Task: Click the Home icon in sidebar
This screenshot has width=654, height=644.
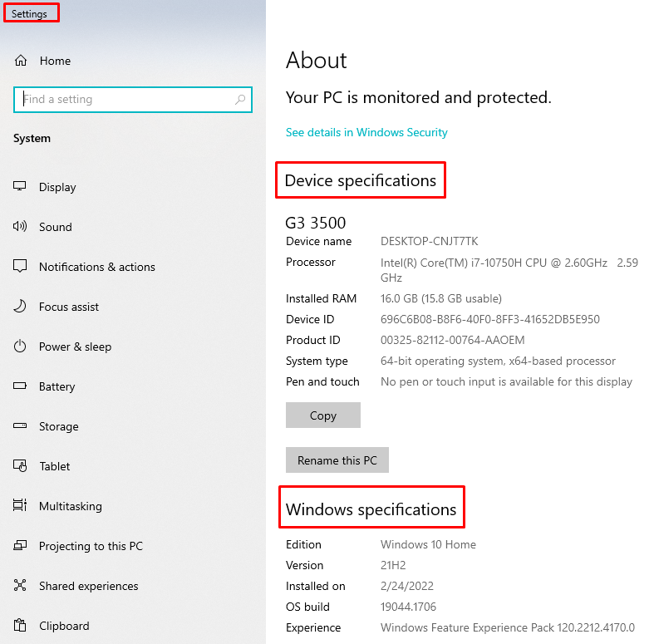Action: click(x=21, y=61)
